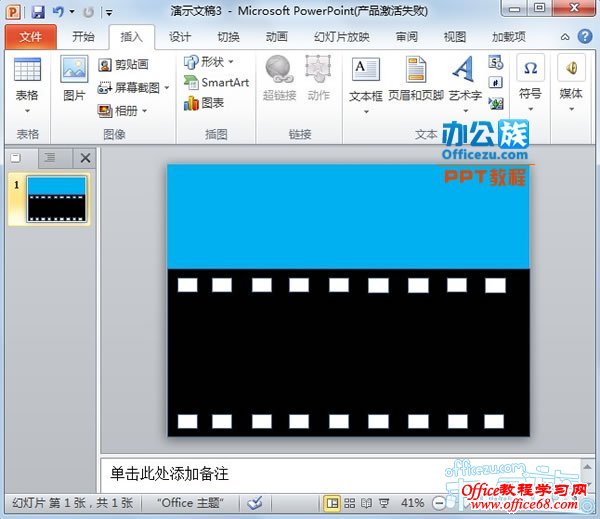Switch to Slide Sorter view in status bar
This screenshot has height=519, width=600.
(349, 503)
